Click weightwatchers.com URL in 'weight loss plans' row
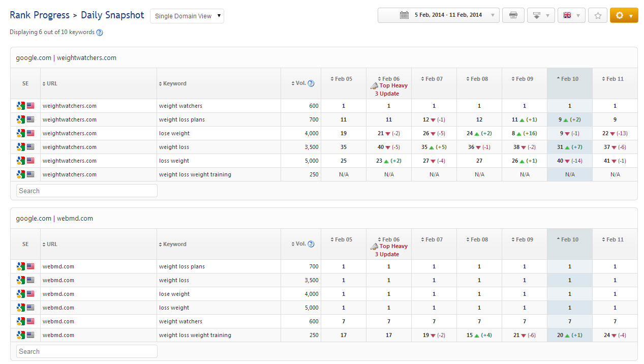Viewport: 644px width, 364px height. [x=70, y=119]
